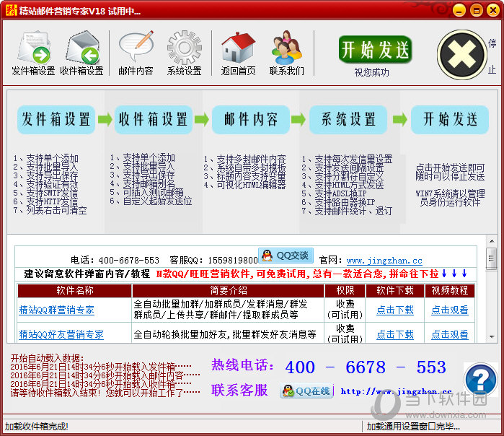Open 精站QQ群营销专家 link
This screenshot has height=436, width=504.
pos(56,310)
